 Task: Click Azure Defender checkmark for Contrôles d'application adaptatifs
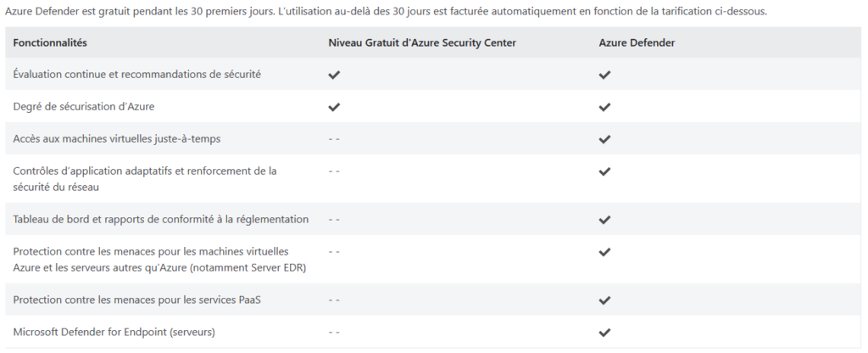pos(604,171)
